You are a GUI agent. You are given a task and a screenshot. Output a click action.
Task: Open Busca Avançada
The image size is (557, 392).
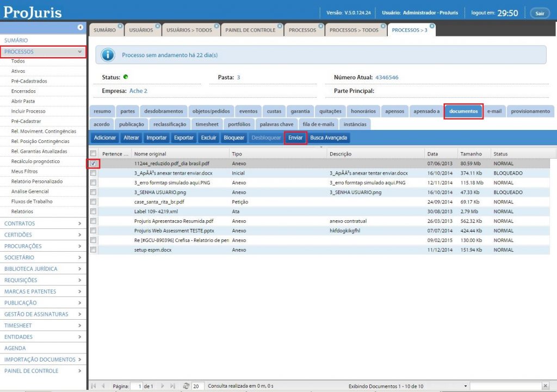point(329,138)
